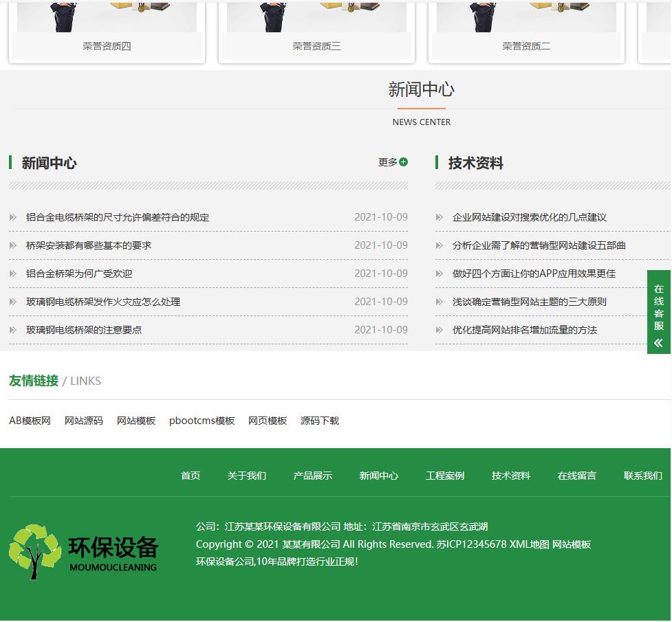The image size is (672, 622).
Task: Go to 首页 in footer navigation
Action: (x=191, y=476)
